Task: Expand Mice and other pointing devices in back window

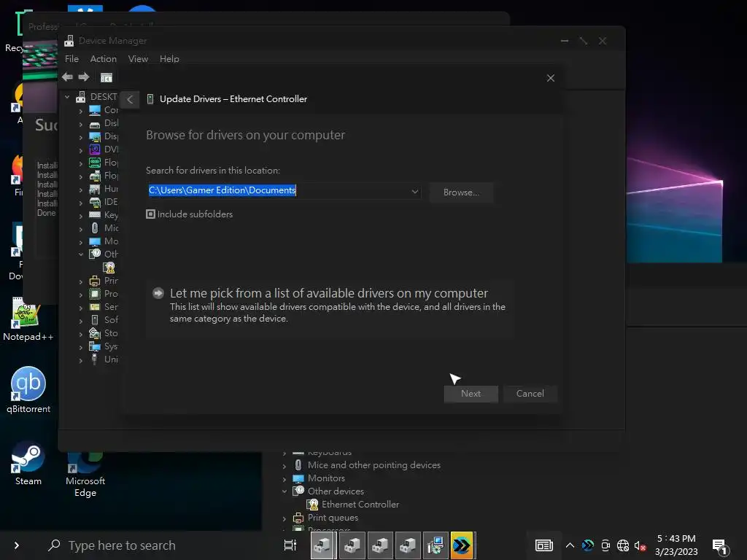Action: tap(285, 466)
